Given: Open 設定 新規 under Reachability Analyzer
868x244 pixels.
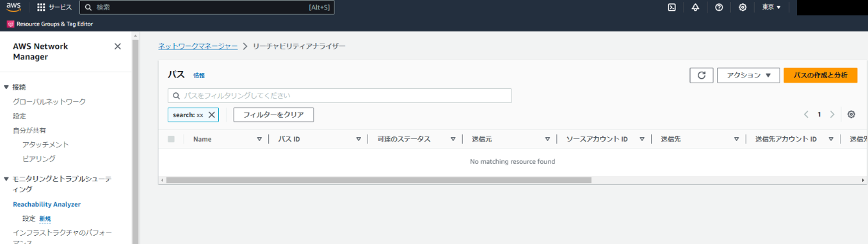Looking at the screenshot, I should tap(36, 218).
